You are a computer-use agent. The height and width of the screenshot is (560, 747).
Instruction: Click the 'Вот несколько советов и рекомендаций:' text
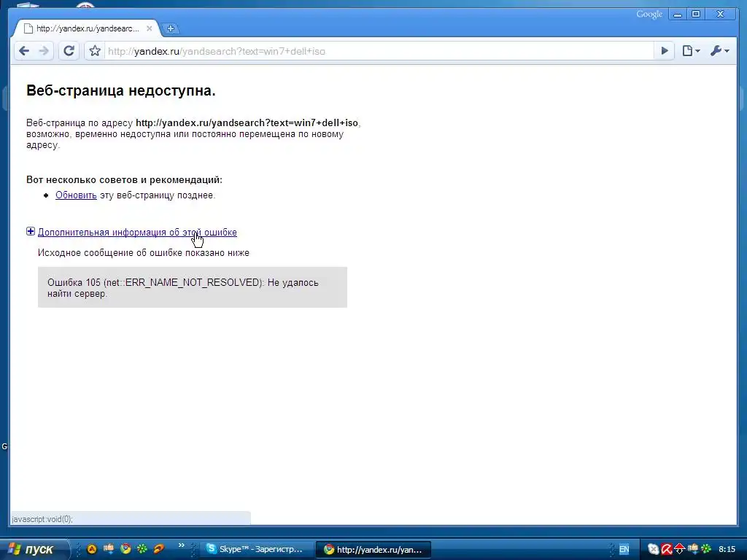(x=124, y=180)
